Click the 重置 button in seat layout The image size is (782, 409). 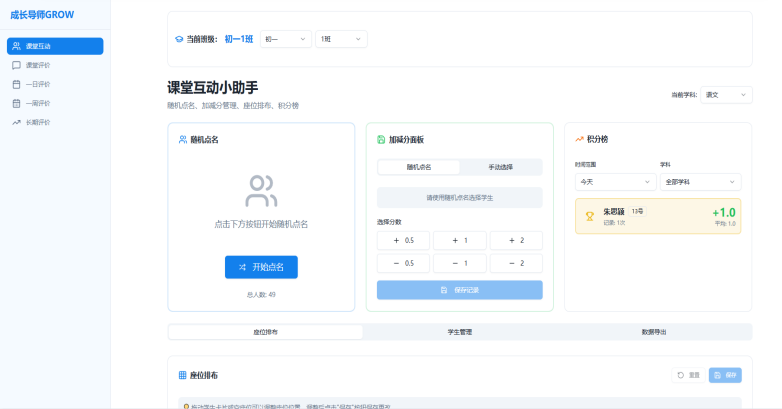click(x=687, y=375)
